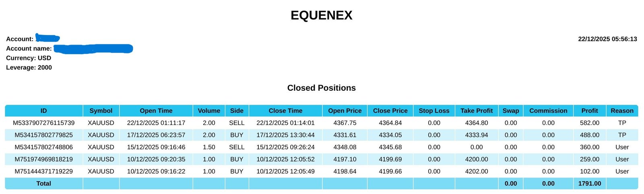Click the Take Profit column header
644x194 pixels.
477,111
